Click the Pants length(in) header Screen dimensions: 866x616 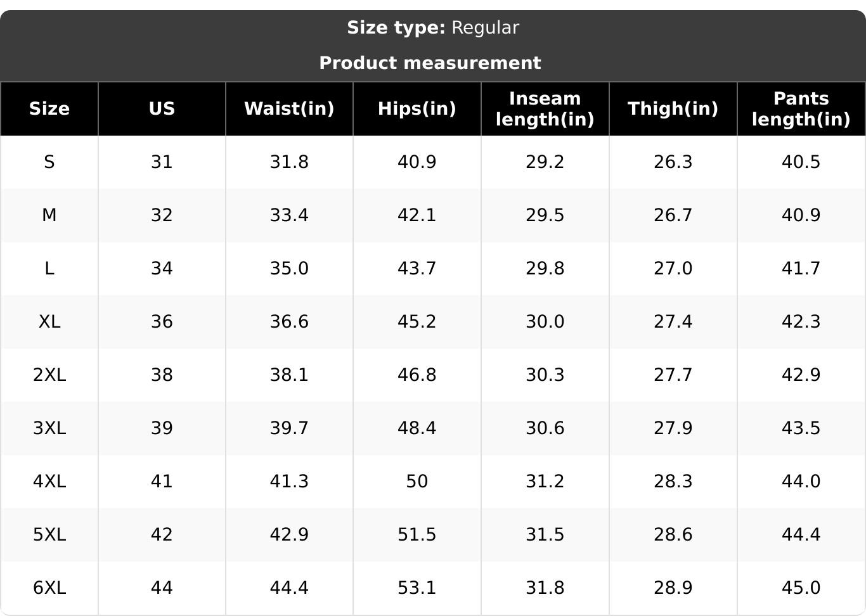(x=801, y=108)
